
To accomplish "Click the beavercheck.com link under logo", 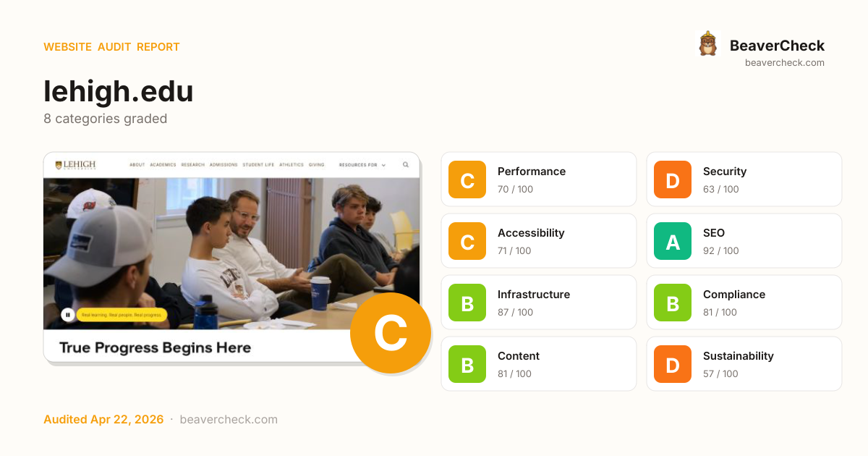I will click(x=785, y=63).
